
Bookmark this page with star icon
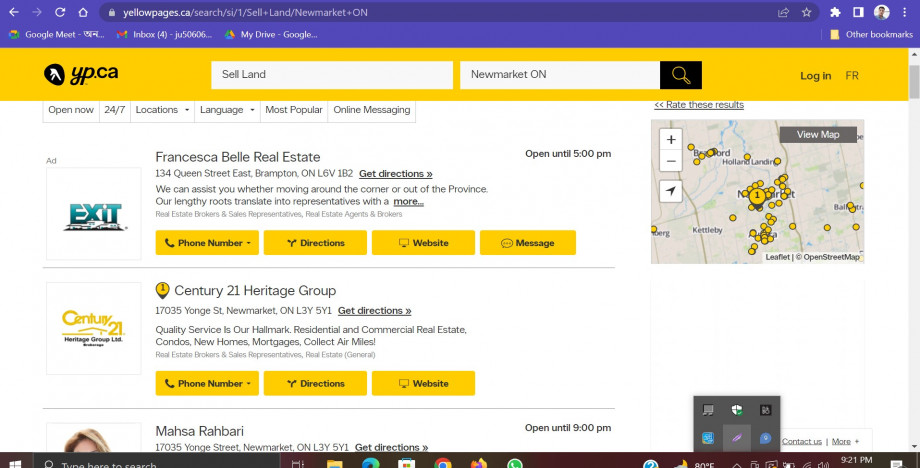point(806,13)
